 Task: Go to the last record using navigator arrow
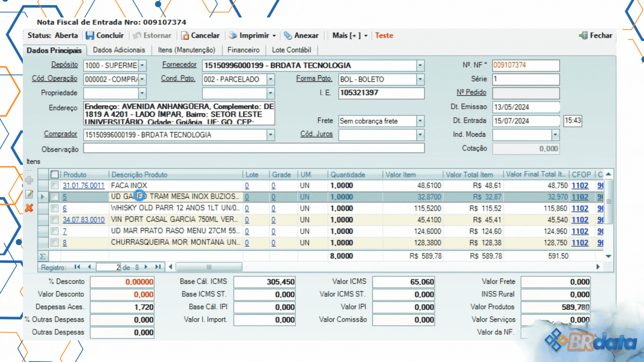158,267
